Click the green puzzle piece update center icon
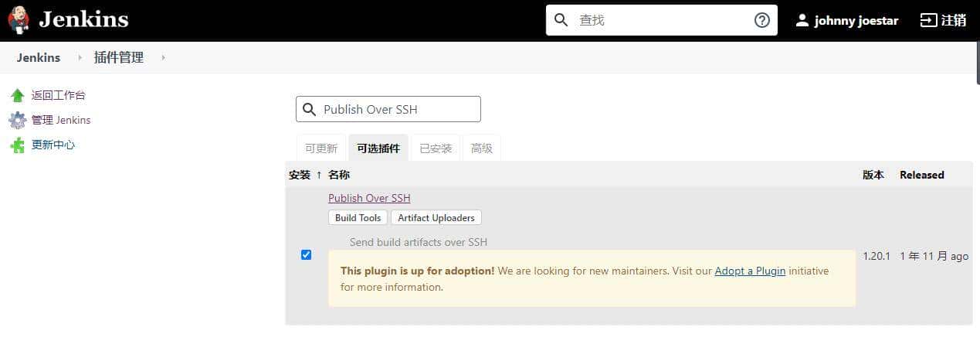Viewport: 980px width, 341px height. (x=17, y=145)
